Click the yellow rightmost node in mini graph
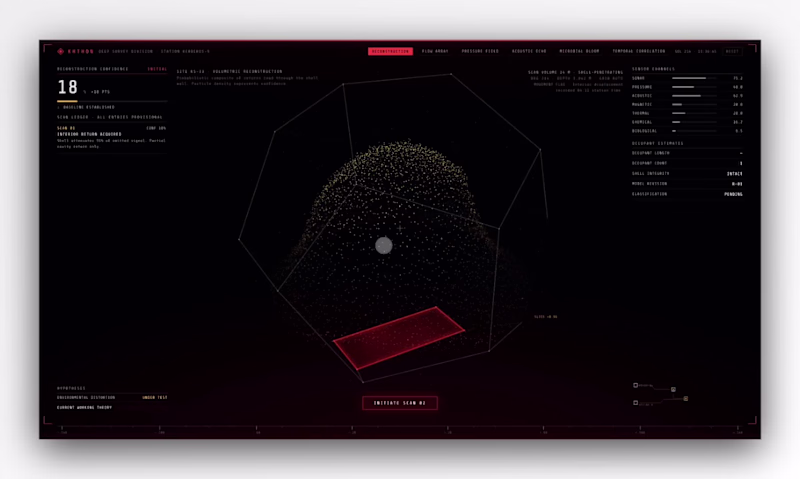This screenshot has width=800, height=479. click(686, 398)
